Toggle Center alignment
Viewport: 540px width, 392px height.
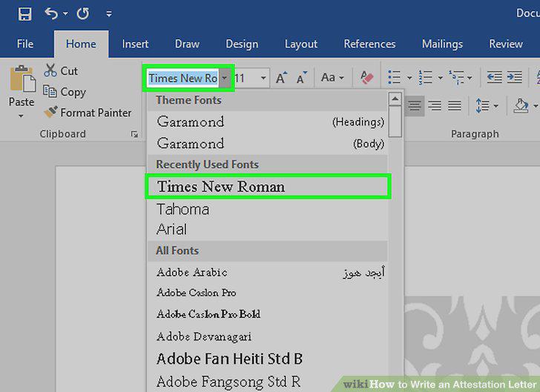[415, 105]
